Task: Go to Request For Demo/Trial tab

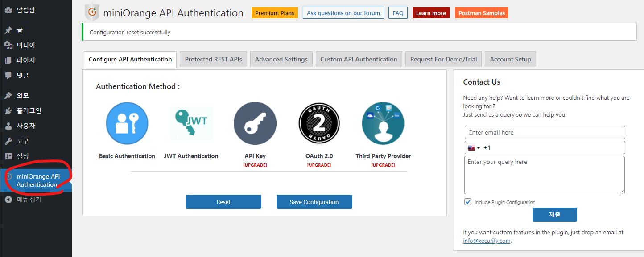Action: (x=443, y=59)
